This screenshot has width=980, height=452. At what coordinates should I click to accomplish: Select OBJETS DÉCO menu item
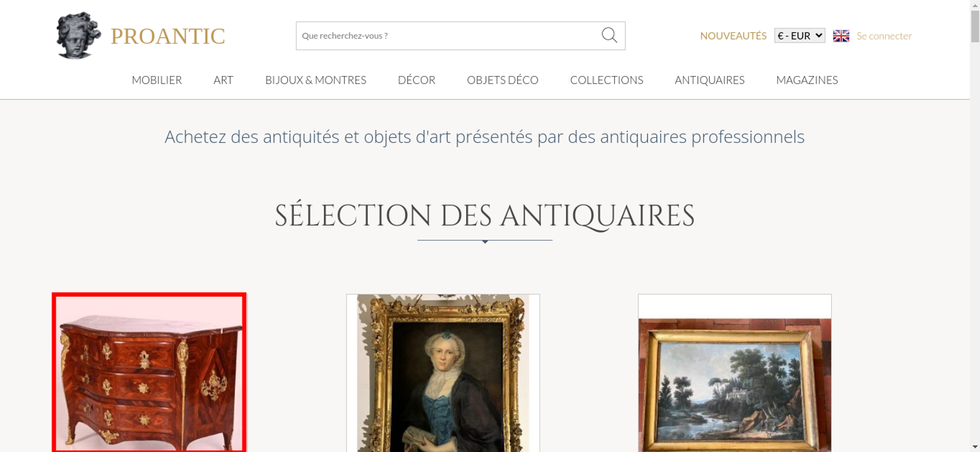[x=503, y=80]
